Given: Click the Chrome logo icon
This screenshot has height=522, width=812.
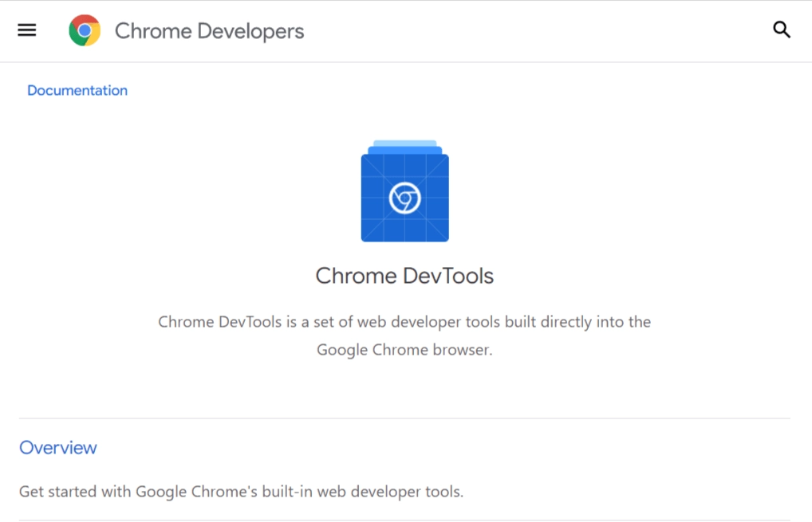Looking at the screenshot, I should pyautogui.click(x=85, y=30).
